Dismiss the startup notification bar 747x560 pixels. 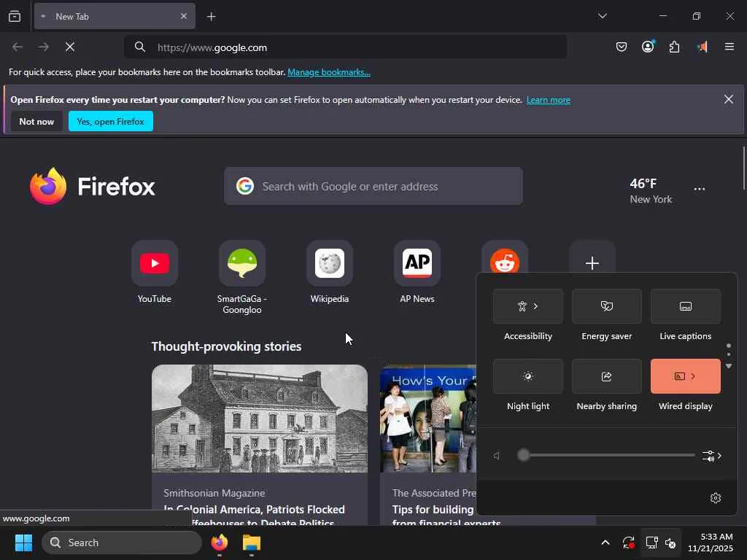(x=729, y=99)
